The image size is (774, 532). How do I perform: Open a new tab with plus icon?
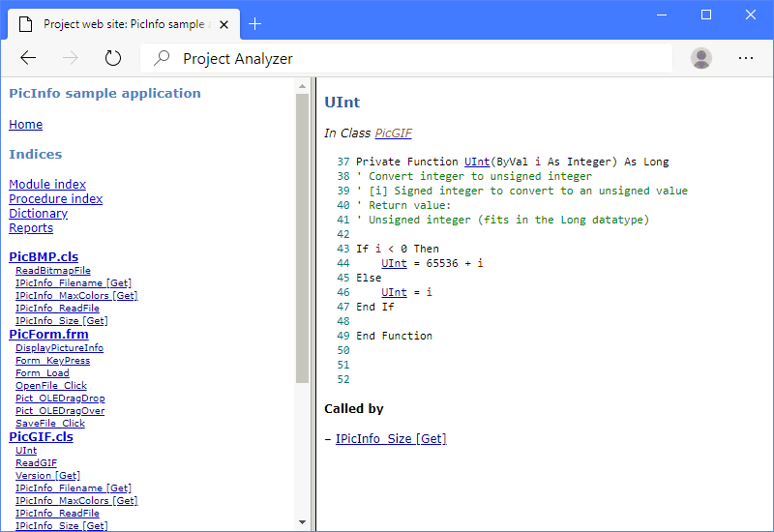(x=255, y=23)
